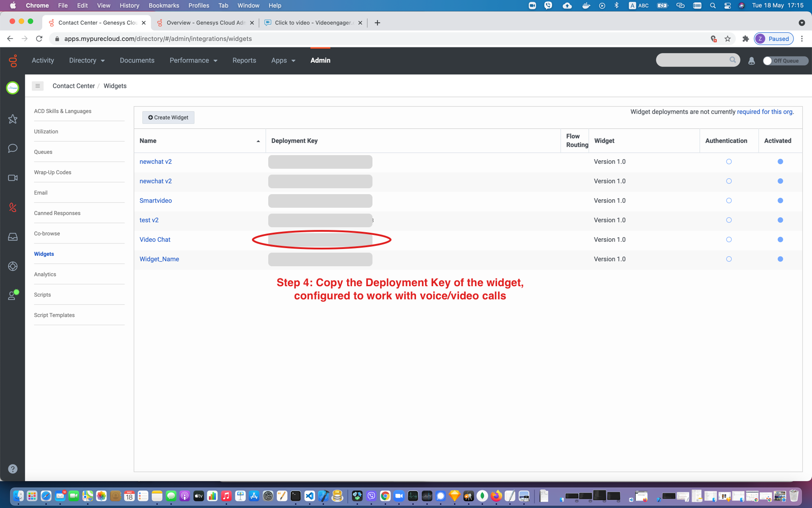Bookmark this page with star icon
Image resolution: width=812 pixels, height=508 pixels.
pos(728,39)
